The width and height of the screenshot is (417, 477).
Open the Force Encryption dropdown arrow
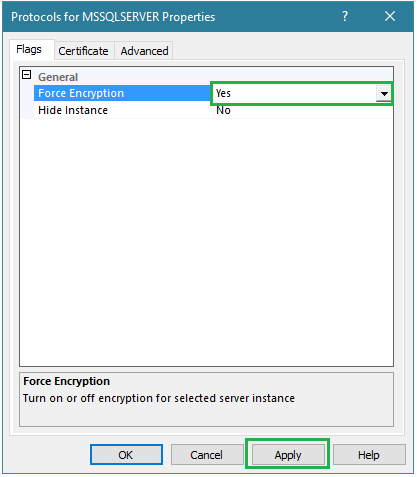(384, 94)
